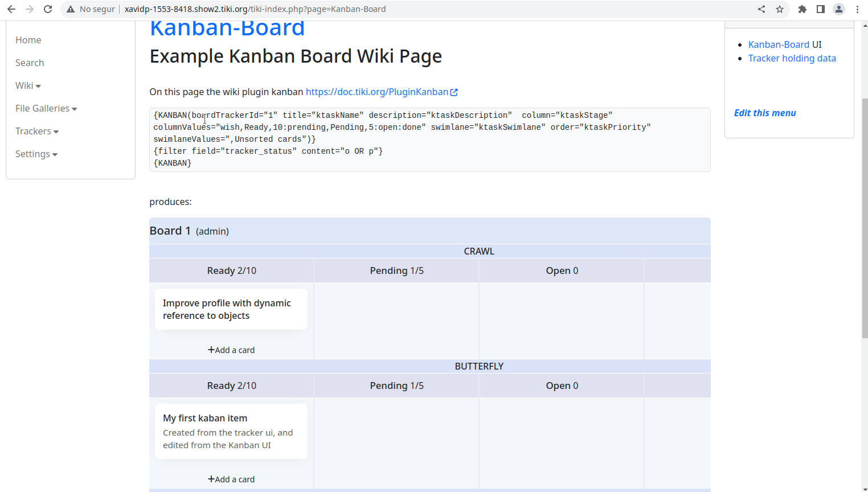Bookmark this page with the star icon
The height and width of the screenshot is (492, 868).
[780, 9]
